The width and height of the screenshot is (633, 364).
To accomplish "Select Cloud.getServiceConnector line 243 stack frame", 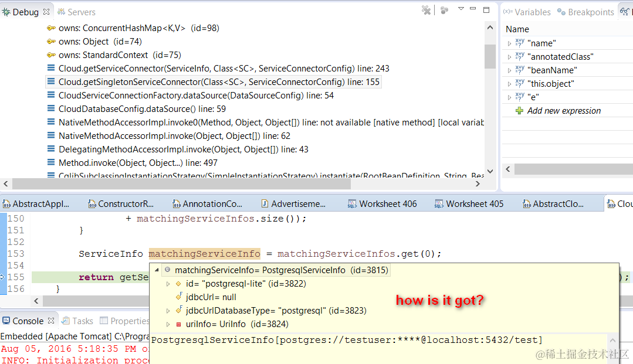I will pos(224,69).
